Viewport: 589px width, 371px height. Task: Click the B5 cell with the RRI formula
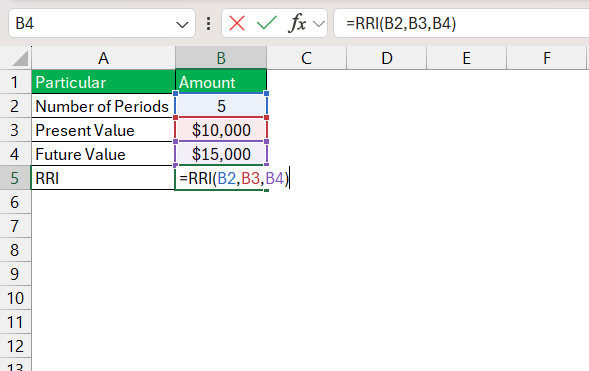(221, 178)
